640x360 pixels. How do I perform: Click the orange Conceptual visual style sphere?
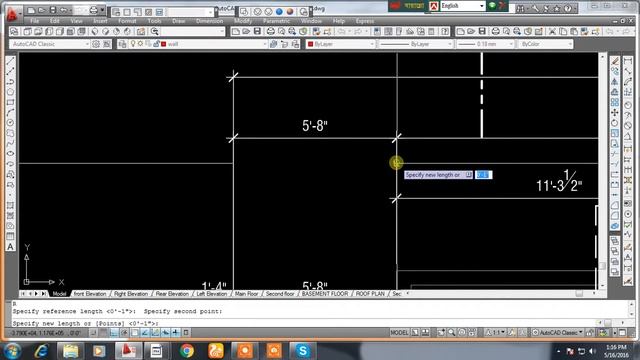coord(290,12)
